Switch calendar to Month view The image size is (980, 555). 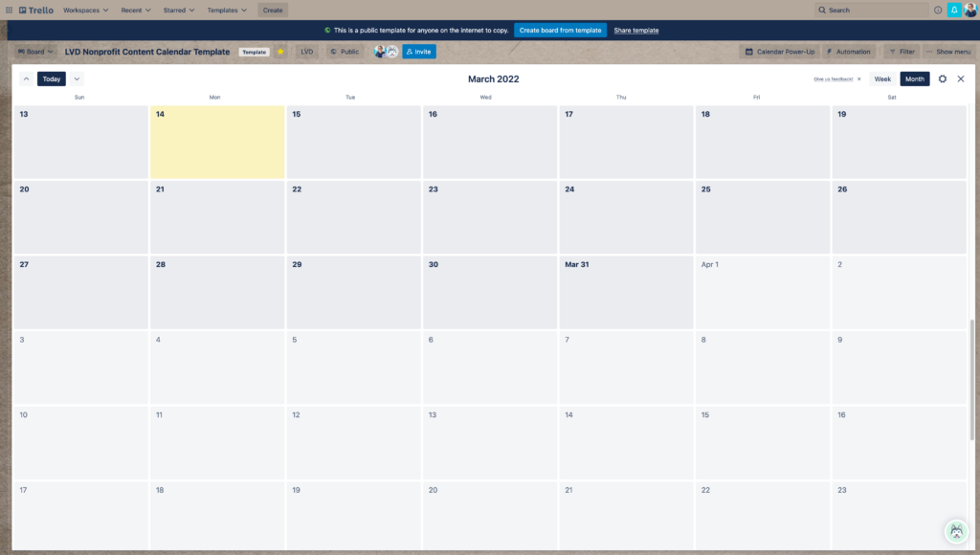click(914, 78)
